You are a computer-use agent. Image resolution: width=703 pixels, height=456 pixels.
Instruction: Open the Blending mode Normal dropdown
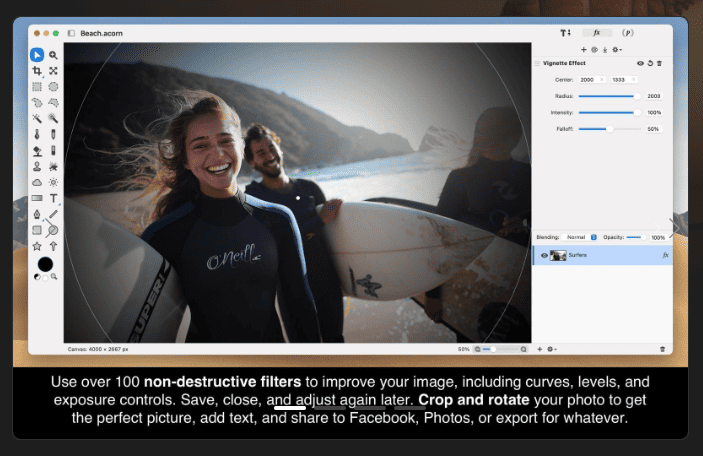click(580, 237)
